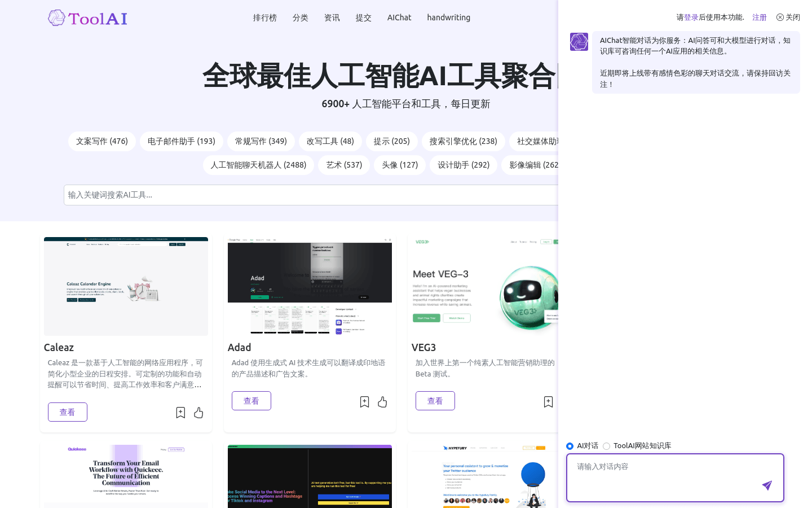
Task: Click the Adad card title
Action: pos(240,348)
